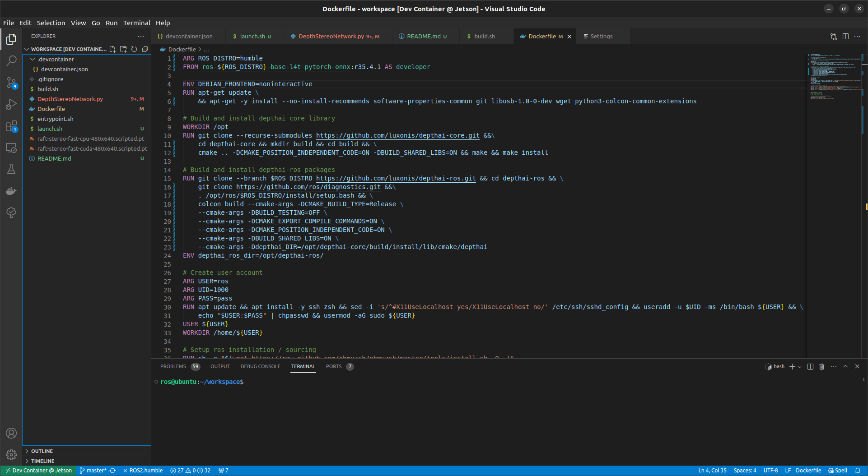
Task: Open the Accounts menu icon
Action: 11,433
